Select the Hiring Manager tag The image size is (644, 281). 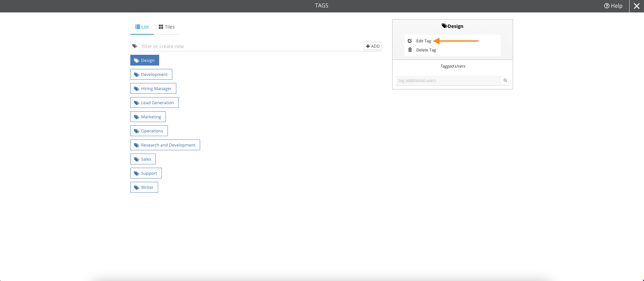[x=153, y=88]
